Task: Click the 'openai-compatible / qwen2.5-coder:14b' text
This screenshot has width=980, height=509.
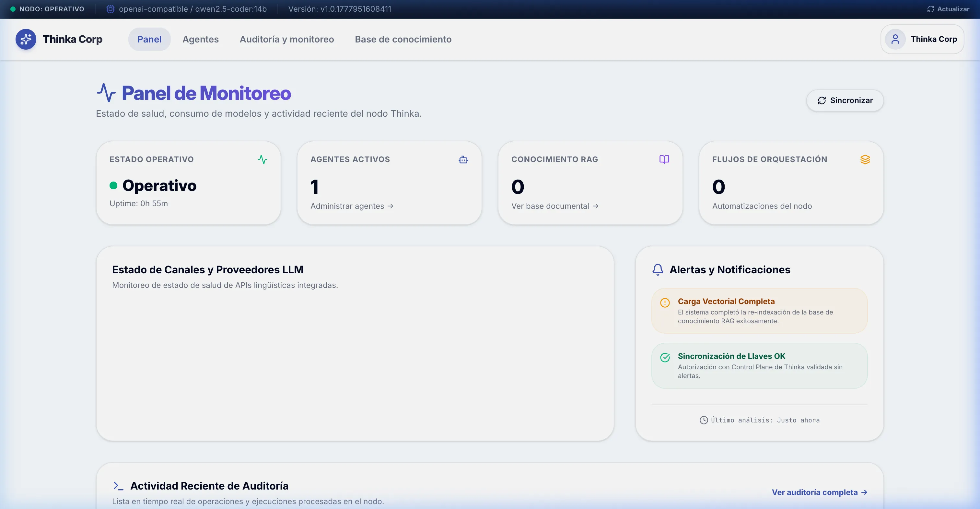Action: 193,9
